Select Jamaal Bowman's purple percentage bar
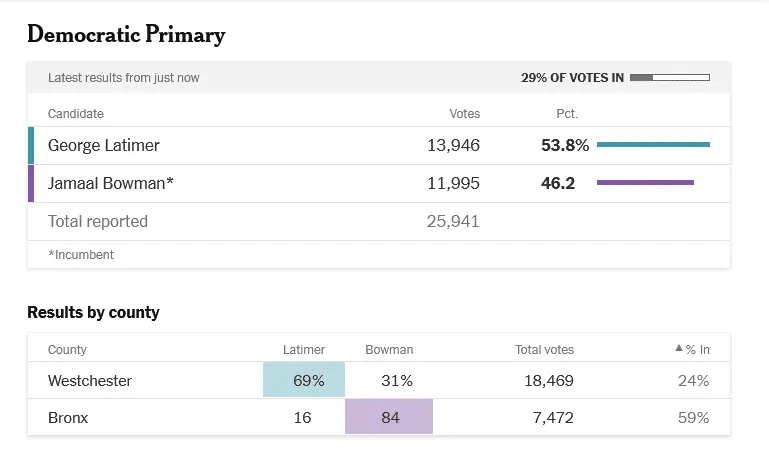The width and height of the screenshot is (769, 462). pyautogui.click(x=645, y=183)
